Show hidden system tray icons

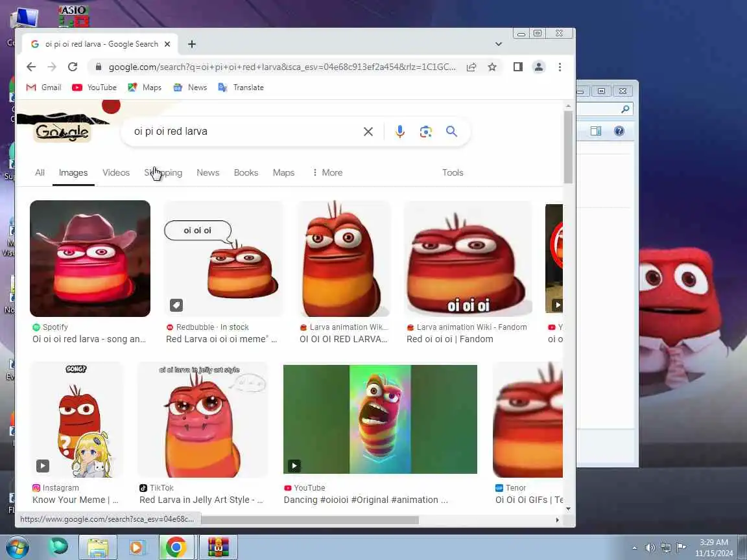click(x=635, y=548)
